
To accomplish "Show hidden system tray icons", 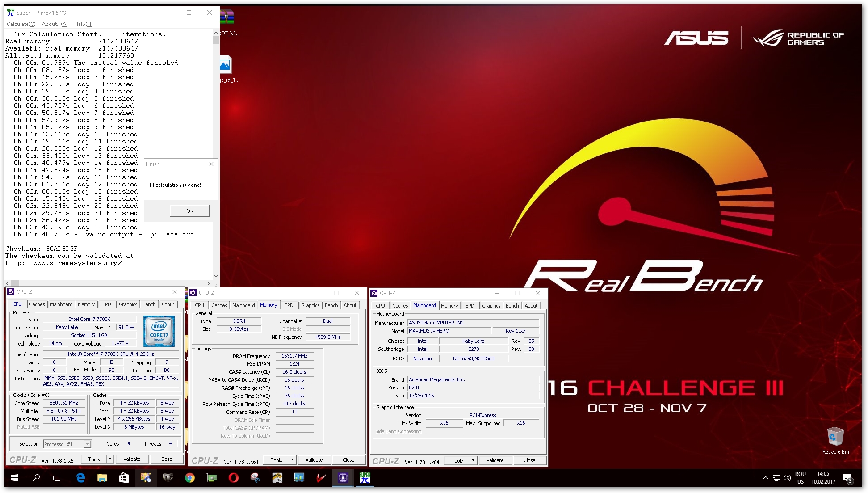I will point(765,478).
